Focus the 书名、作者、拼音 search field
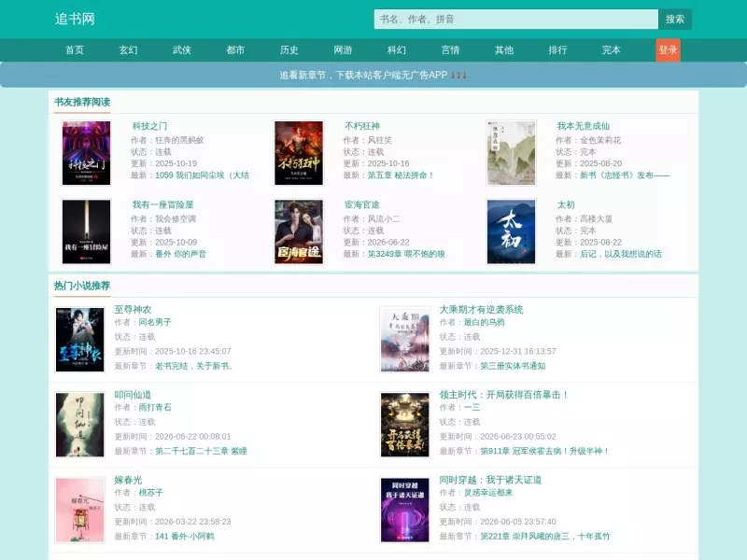This screenshot has height=560, width=747. tap(516, 19)
